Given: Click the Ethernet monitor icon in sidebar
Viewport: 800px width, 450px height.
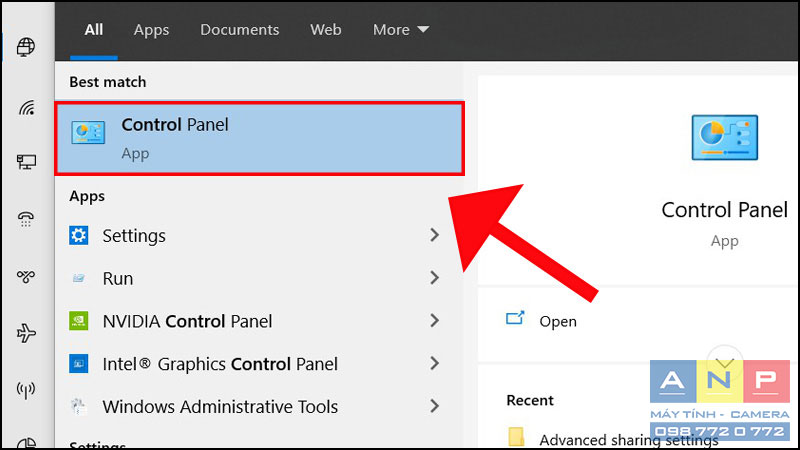Looking at the screenshot, I should pyautogui.click(x=26, y=162).
